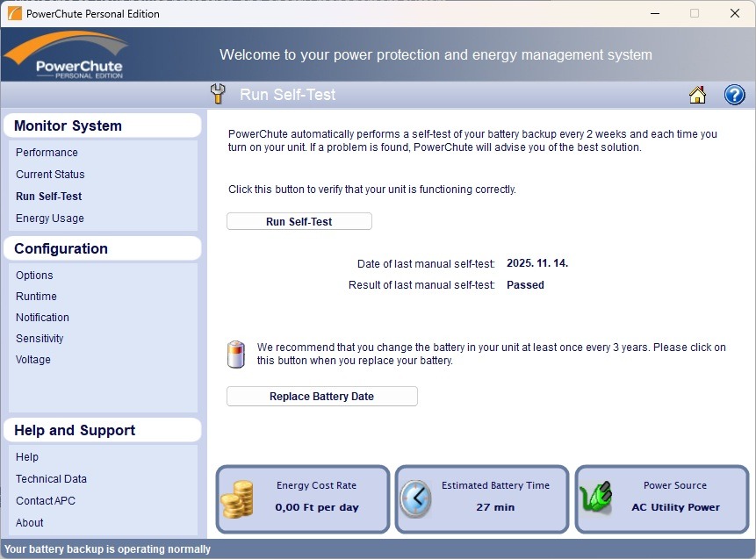This screenshot has height=559, width=756.
Task: Open Voltage settings
Action: (x=32, y=360)
